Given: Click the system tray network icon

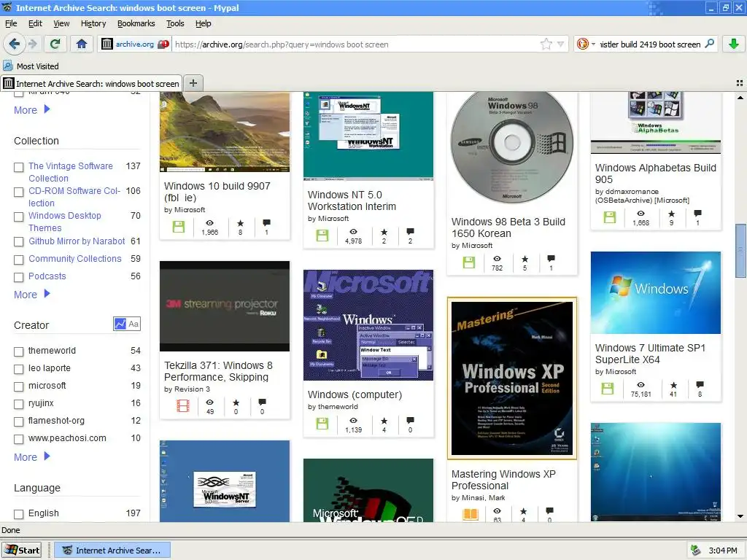Looking at the screenshot, I should 695,551.
